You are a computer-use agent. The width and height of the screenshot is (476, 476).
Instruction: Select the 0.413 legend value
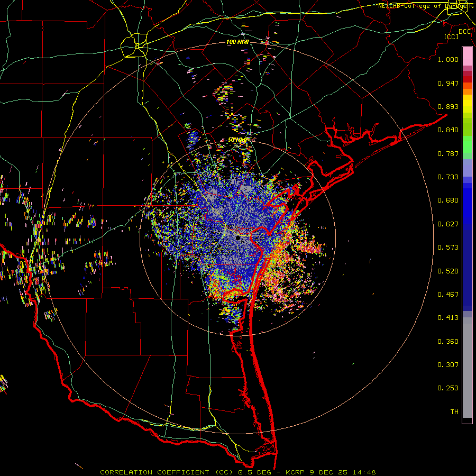pyautogui.click(x=448, y=318)
